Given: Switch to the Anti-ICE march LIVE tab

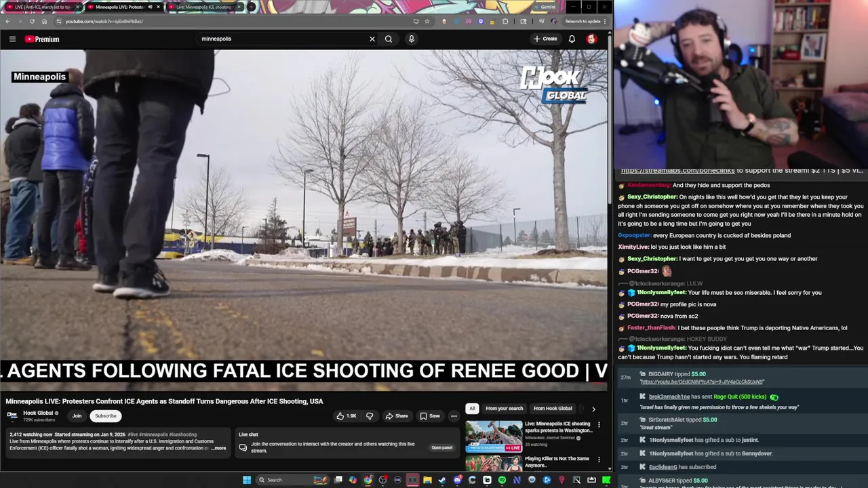Looking at the screenshot, I should click(x=42, y=7).
